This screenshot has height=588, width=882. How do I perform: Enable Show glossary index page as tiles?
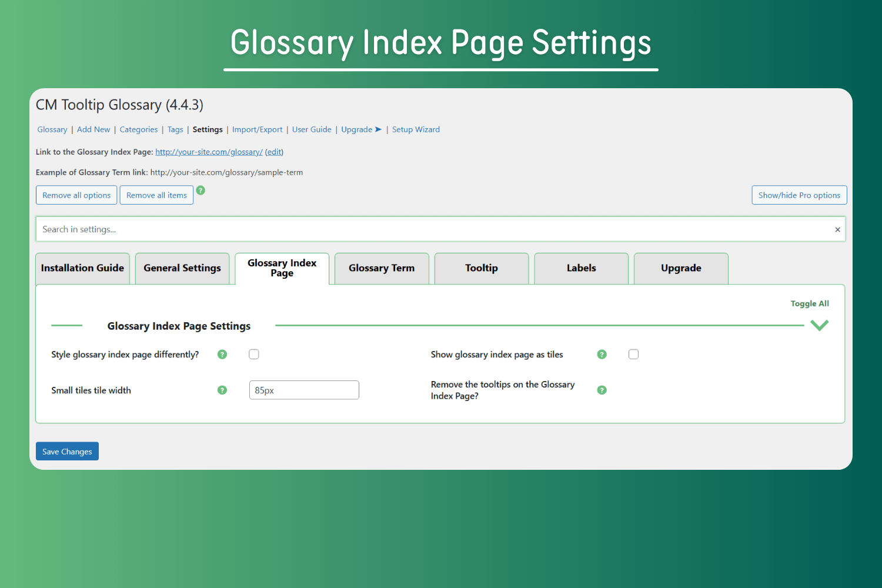tap(633, 354)
